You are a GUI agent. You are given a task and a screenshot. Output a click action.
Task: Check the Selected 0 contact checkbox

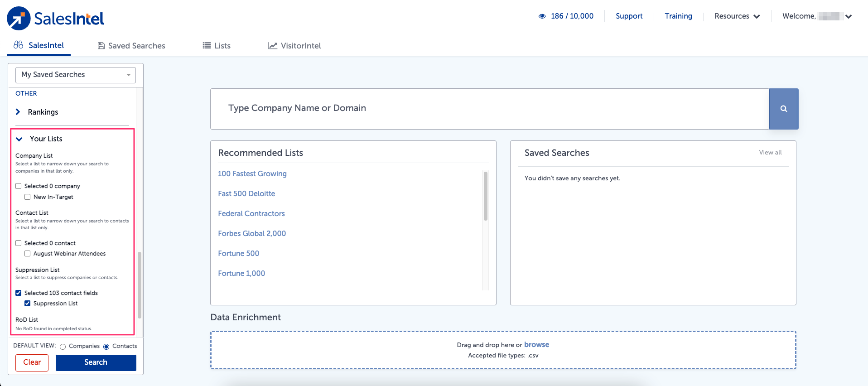(x=19, y=243)
